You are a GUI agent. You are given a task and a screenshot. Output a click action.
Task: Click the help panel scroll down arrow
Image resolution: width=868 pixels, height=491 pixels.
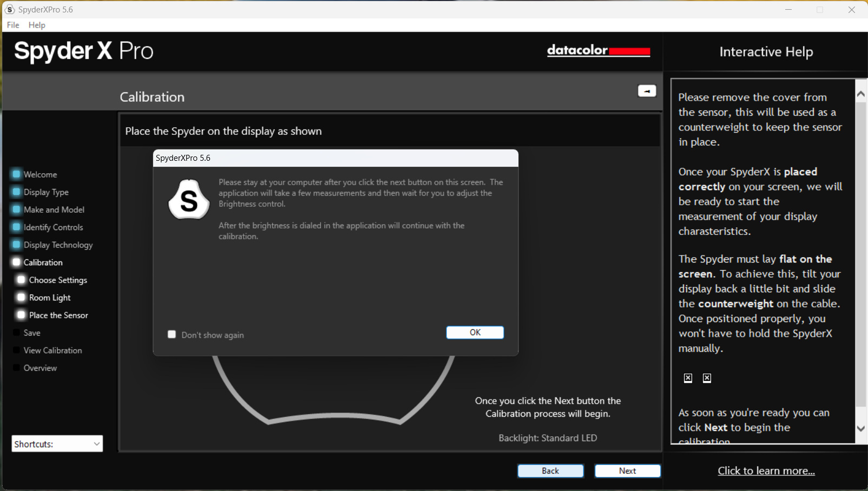861,428
